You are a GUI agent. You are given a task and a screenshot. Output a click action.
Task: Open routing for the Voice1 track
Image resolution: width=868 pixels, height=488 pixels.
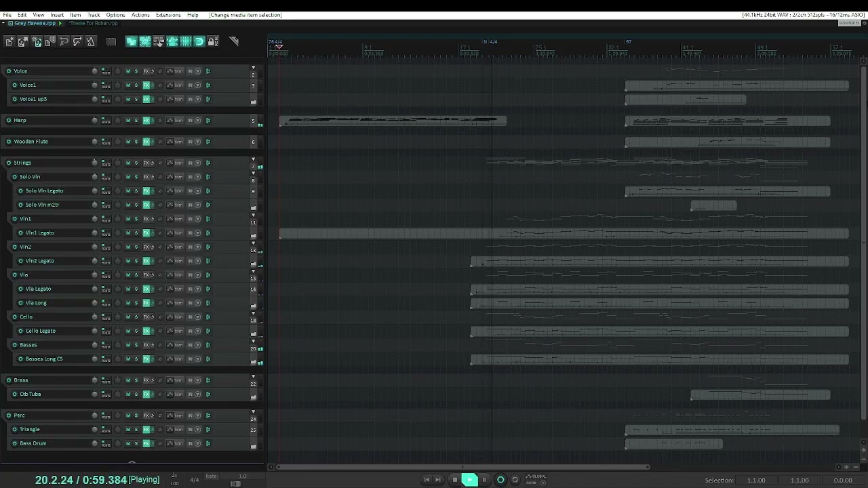(x=106, y=85)
